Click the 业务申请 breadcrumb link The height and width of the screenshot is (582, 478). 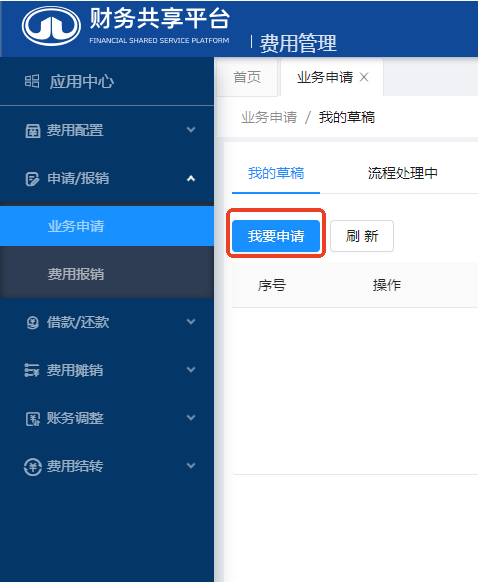coord(269,117)
